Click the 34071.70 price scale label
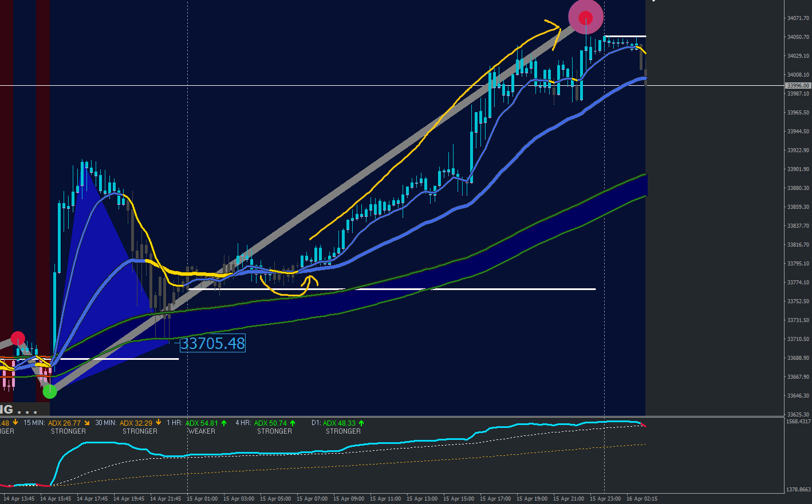 (798, 18)
